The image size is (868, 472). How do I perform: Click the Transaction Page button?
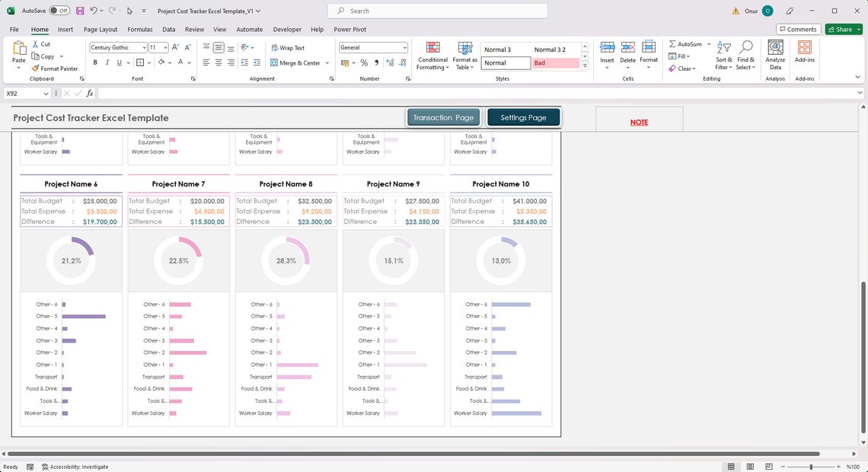pyautogui.click(x=444, y=117)
